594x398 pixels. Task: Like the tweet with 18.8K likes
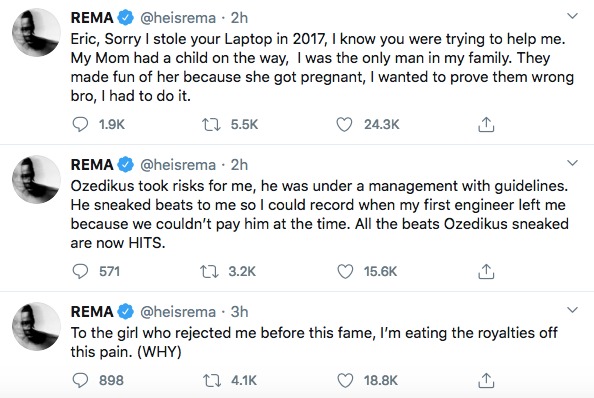(345, 380)
